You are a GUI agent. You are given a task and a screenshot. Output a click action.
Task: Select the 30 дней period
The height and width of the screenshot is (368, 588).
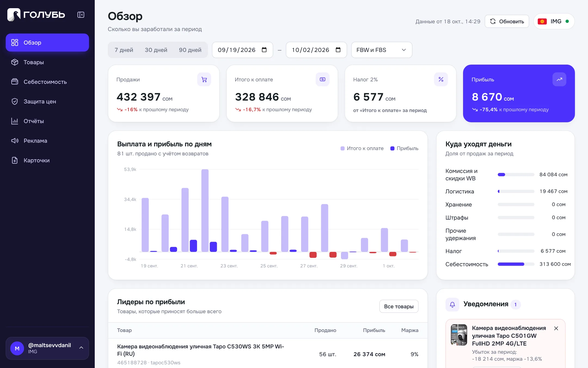click(x=156, y=50)
